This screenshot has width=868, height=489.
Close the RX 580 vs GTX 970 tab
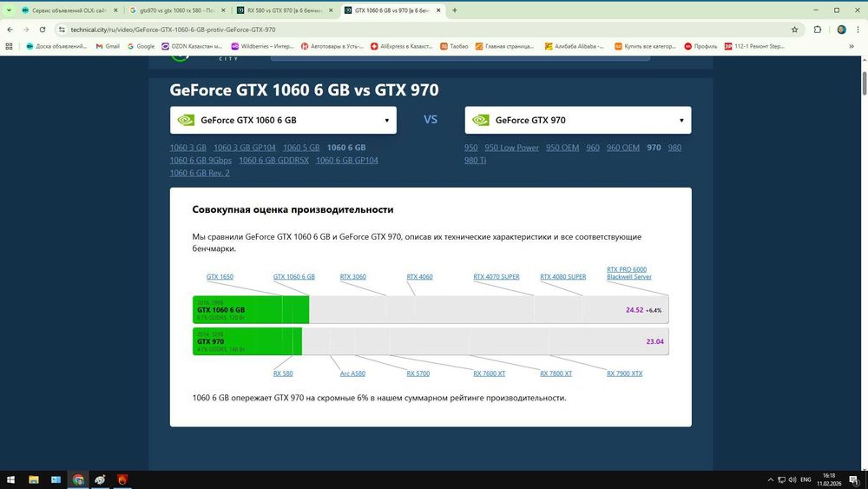tap(331, 10)
